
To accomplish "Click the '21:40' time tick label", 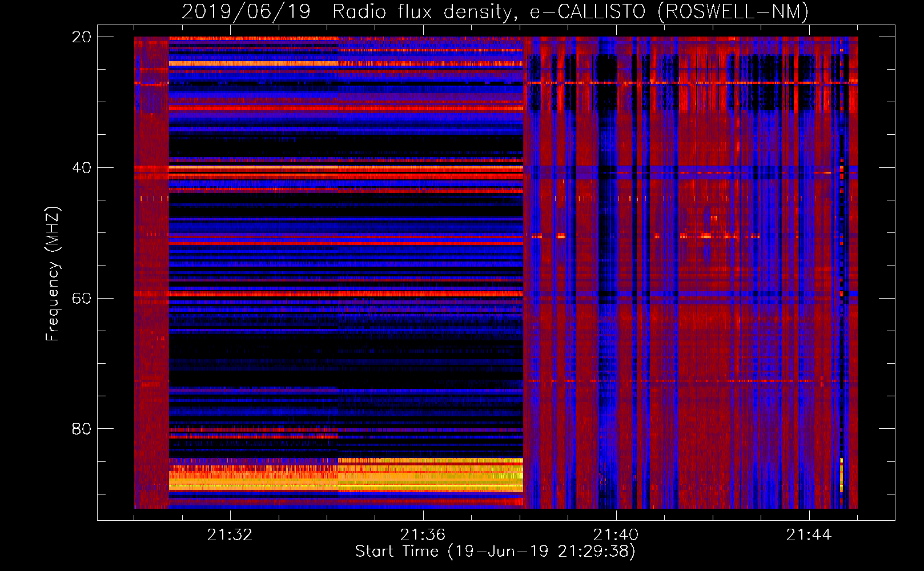I will (616, 534).
